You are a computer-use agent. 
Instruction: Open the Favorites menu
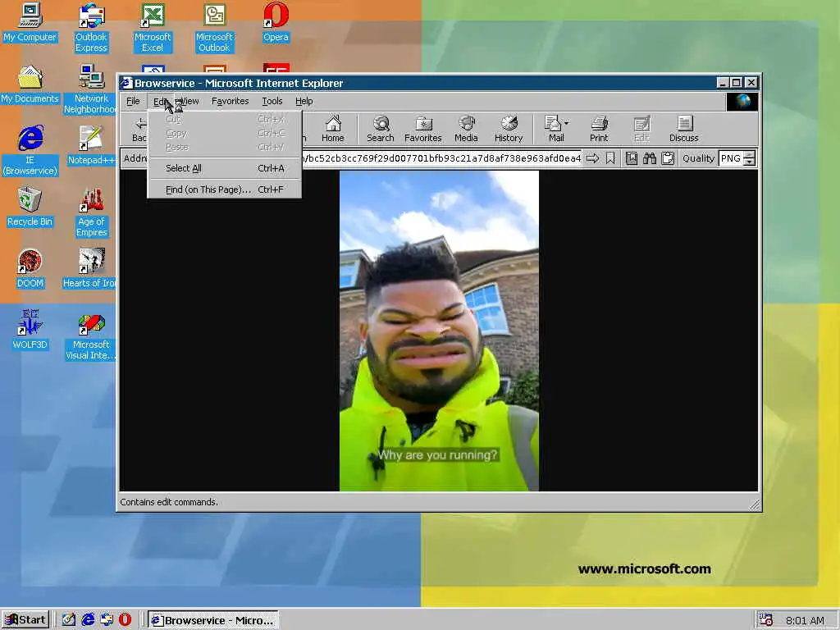(x=231, y=101)
